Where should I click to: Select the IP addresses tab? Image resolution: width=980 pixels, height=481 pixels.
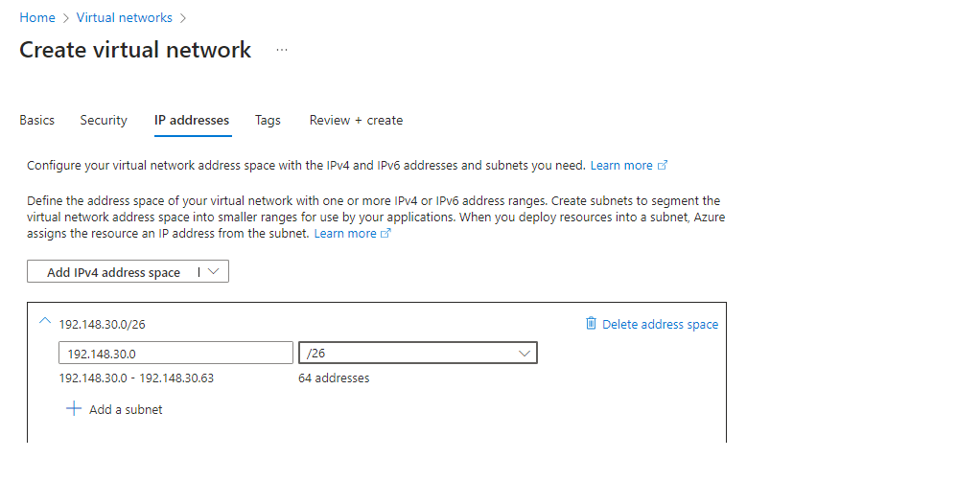pos(192,121)
